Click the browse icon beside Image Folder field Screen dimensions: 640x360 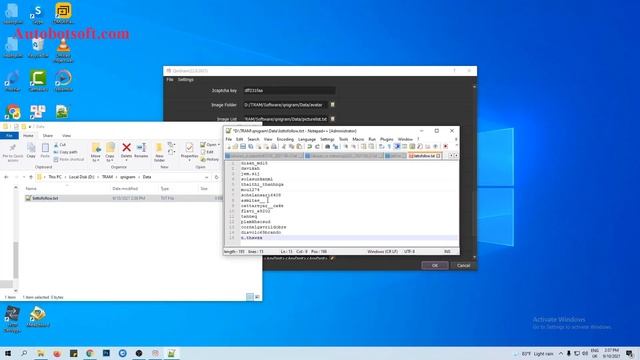333,105
